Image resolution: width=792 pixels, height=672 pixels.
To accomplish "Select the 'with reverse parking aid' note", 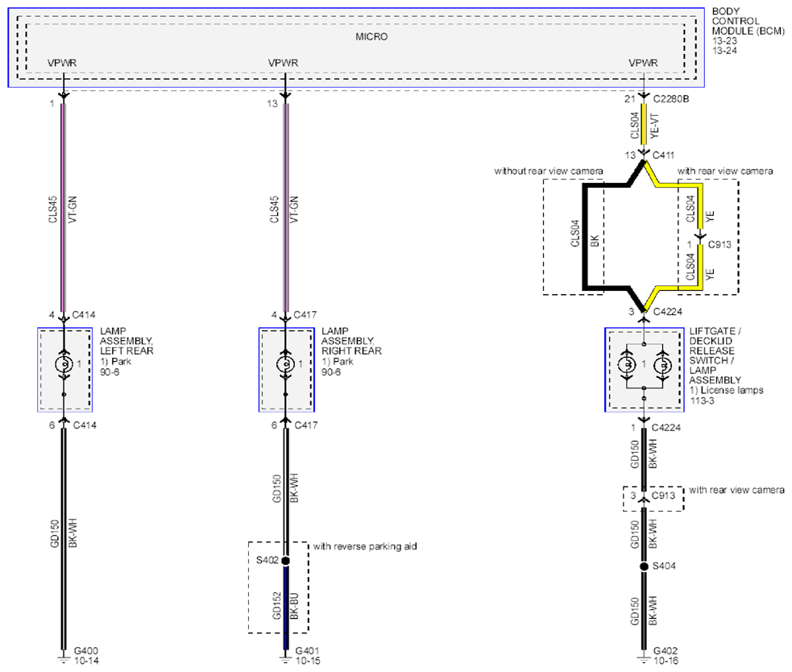I will tap(365, 546).
